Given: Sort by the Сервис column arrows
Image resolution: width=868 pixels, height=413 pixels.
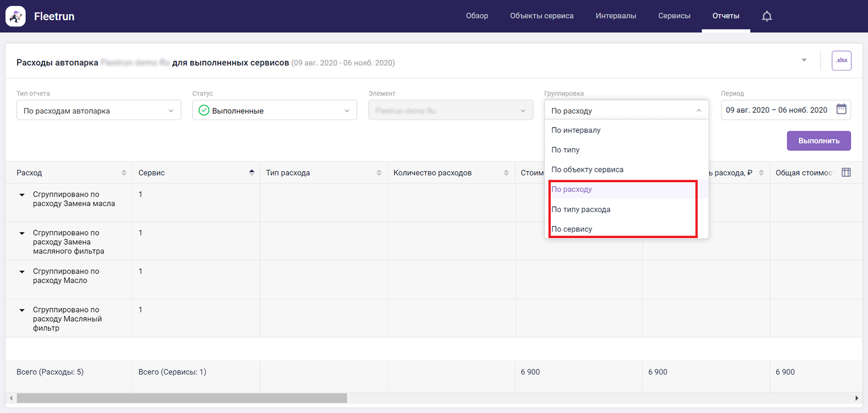Looking at the screenshot, I should [252, 173].
